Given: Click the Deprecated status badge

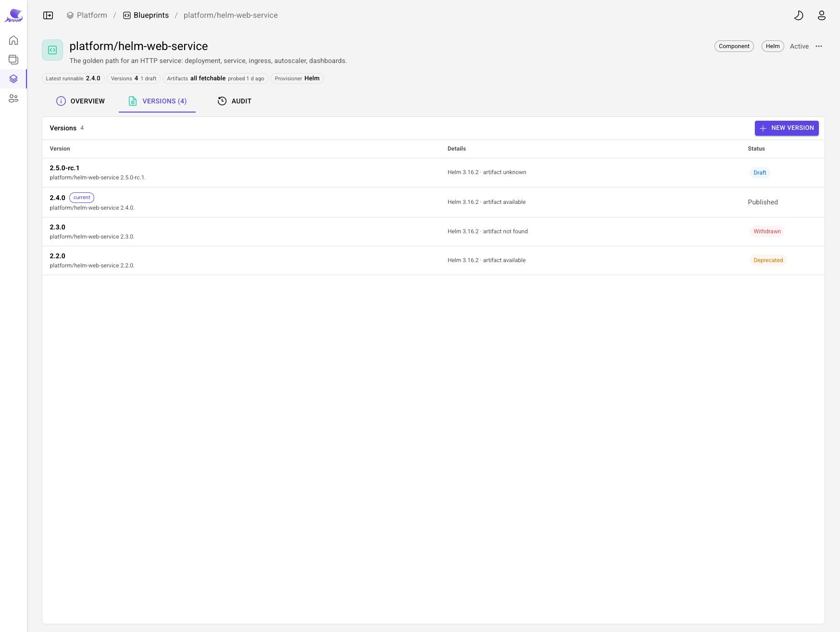Looking at the screenshot, I should click(x=768, y=260).
